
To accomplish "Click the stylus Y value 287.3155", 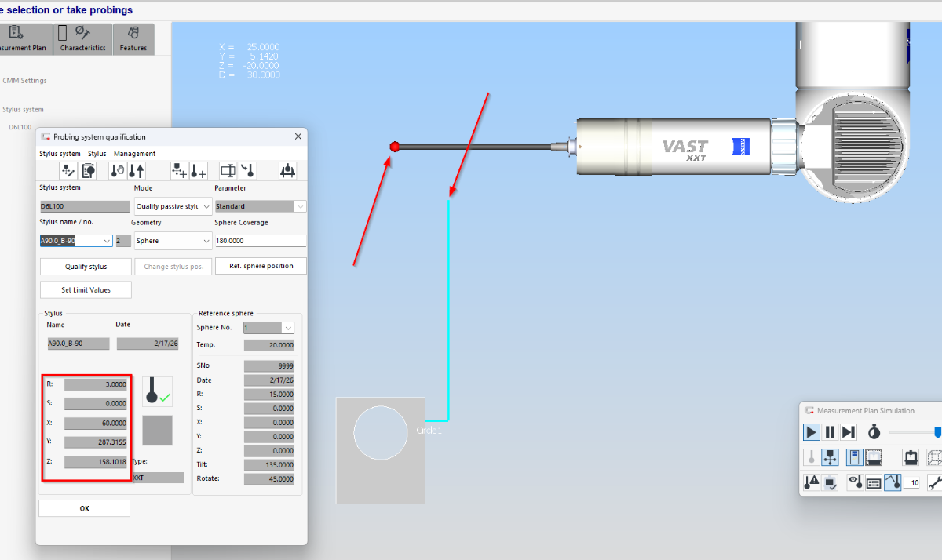I will point(96,442).
